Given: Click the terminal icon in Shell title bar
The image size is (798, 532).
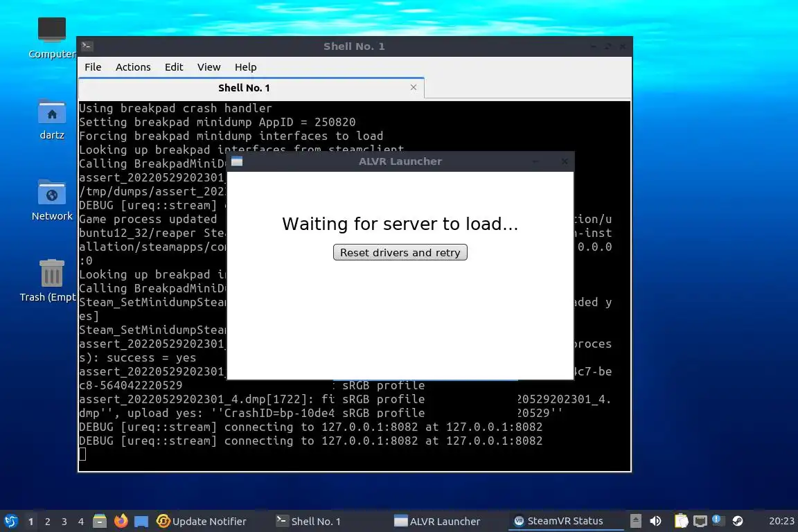Looking at the screenshot, I should [87, 46].
